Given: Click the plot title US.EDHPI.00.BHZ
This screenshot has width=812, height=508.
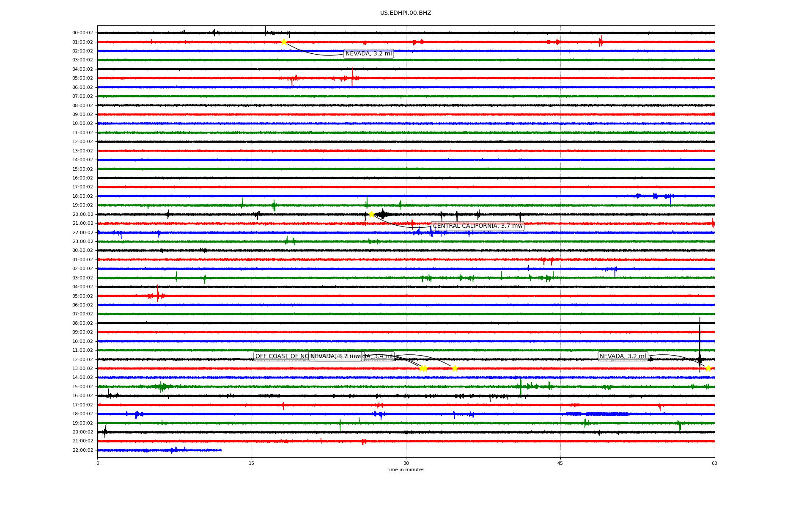Looking at the screenshot, I should click(406, 13).
